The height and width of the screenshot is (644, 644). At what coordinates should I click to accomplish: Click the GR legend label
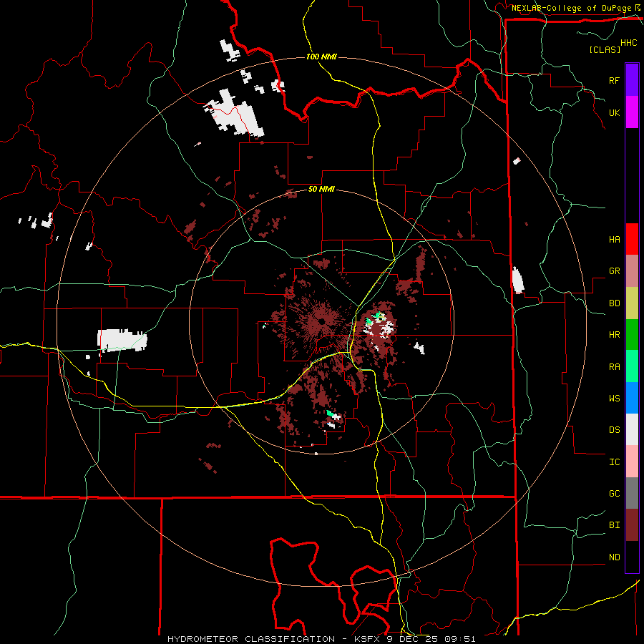(614, 271)
